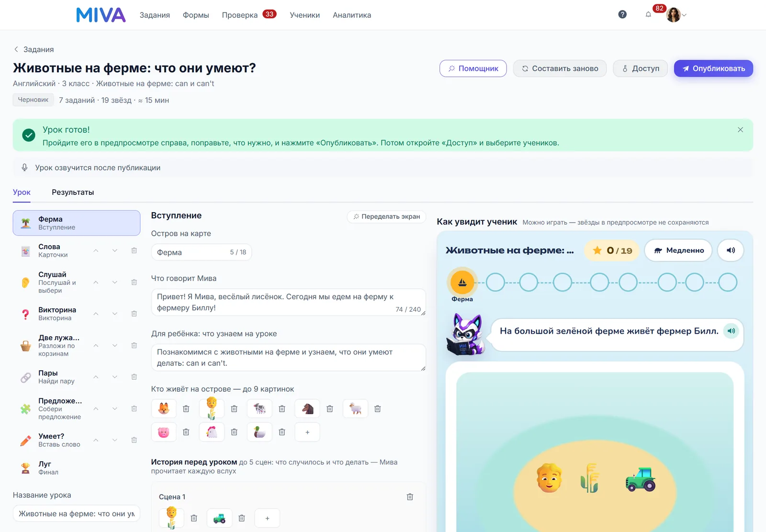The height and width of the screenshot is (532, 766).
Task: Play audio of the farmer Bill sentence
Action: click(731, 331)
